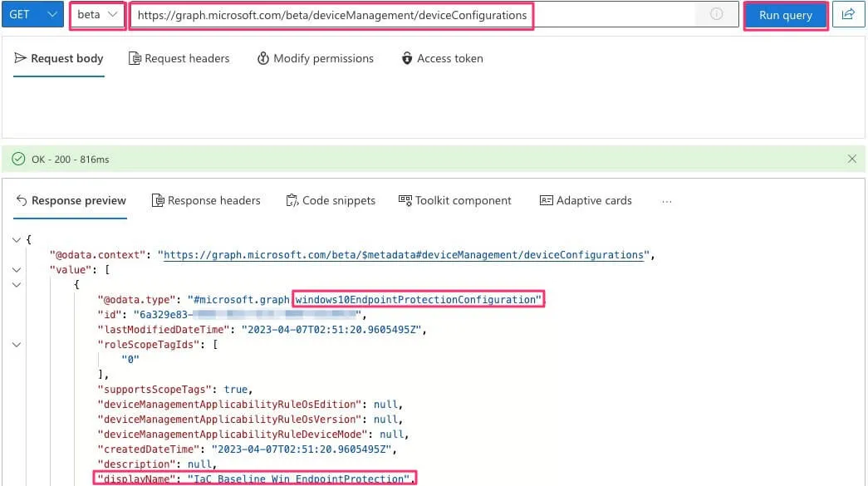868x486 pixels.
Task: Click the share query icon
Action: point(848,15)
